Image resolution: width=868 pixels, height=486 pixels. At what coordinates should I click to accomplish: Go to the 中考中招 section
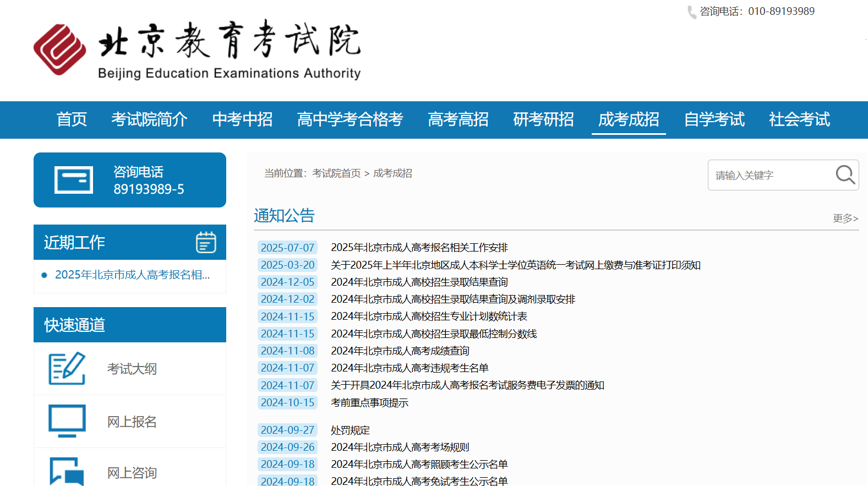(242, 119)
